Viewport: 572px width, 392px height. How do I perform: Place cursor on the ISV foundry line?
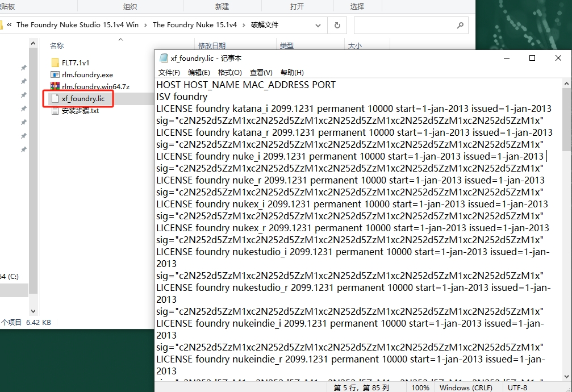coord(182,97)
